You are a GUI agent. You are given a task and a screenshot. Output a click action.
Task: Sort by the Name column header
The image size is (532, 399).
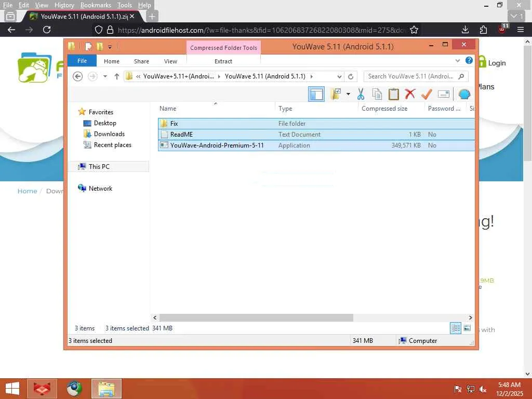[x=217, y=108]
